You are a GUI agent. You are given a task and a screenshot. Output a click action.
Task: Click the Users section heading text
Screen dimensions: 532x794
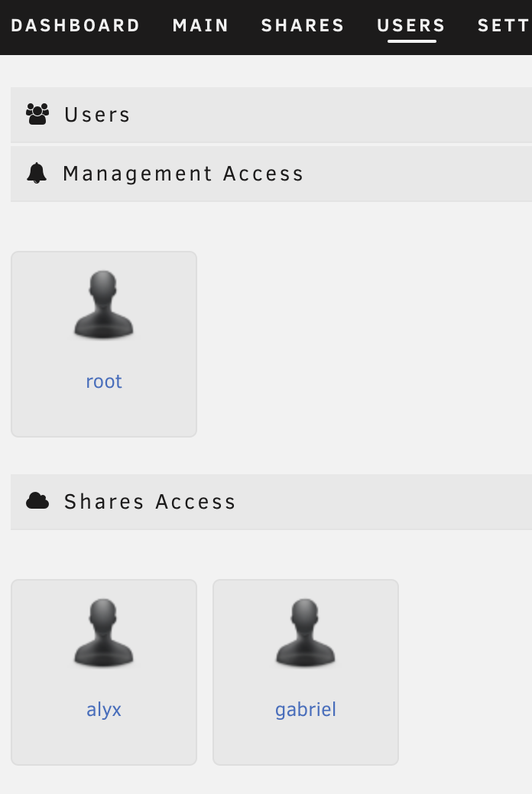[x=98, y=115]
